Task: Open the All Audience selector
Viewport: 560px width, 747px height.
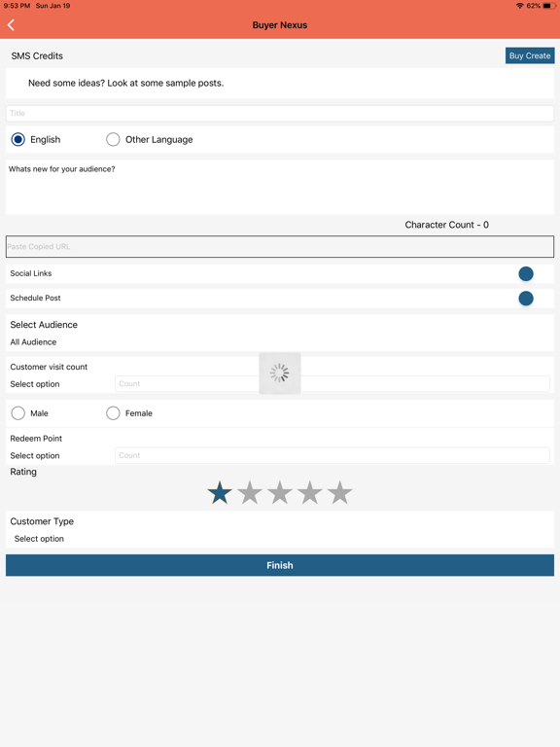Action: pyautogui.click(x=33, y=342)
